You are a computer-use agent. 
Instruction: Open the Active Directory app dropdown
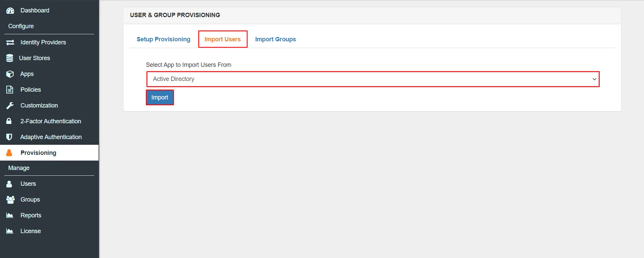(x=373, y=79)
